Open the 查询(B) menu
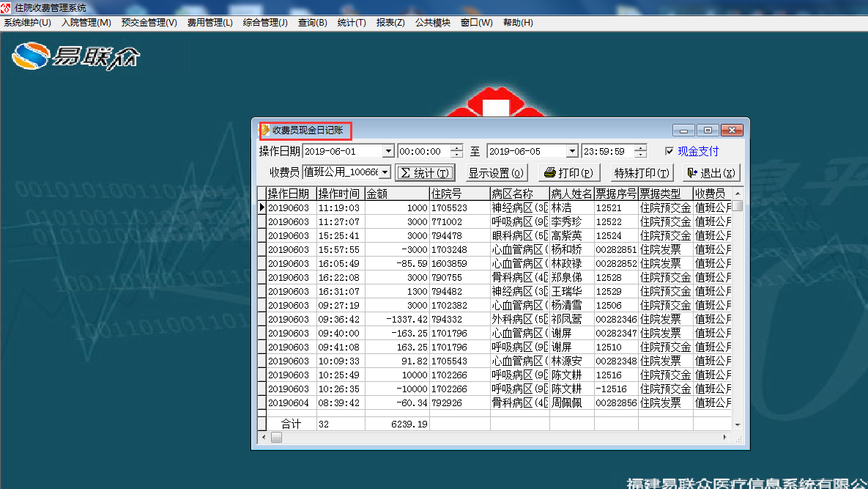868x489 pixels. (312, 23)
